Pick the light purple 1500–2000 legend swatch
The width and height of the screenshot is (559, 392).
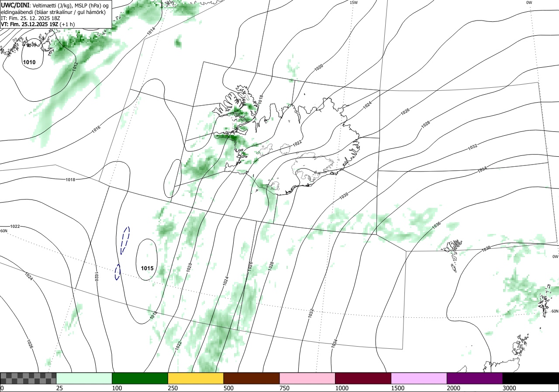419,378
